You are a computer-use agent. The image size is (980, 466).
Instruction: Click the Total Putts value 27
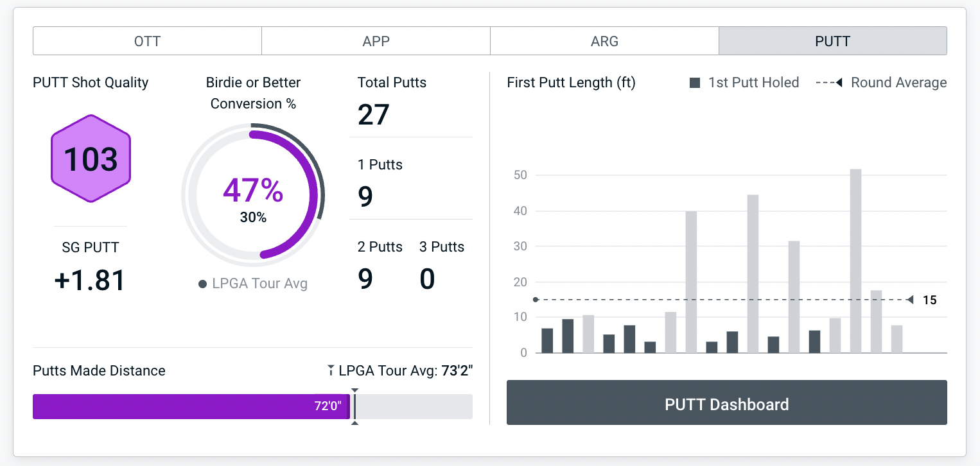point(374,115)
